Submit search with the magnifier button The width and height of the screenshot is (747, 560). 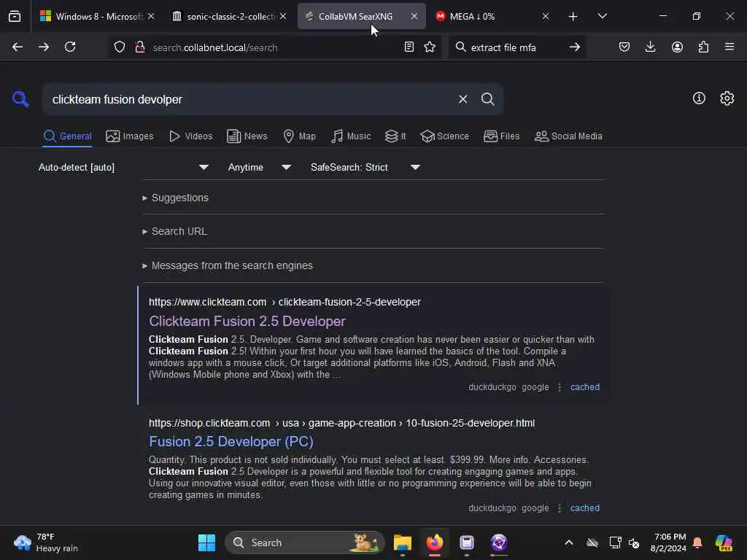(x=487, y=99)
